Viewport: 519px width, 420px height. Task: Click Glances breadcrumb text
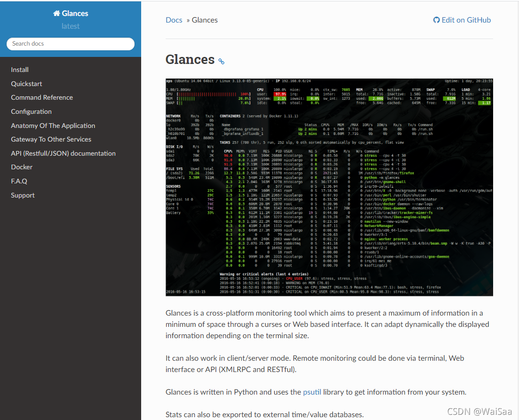(x=205, y=20)
